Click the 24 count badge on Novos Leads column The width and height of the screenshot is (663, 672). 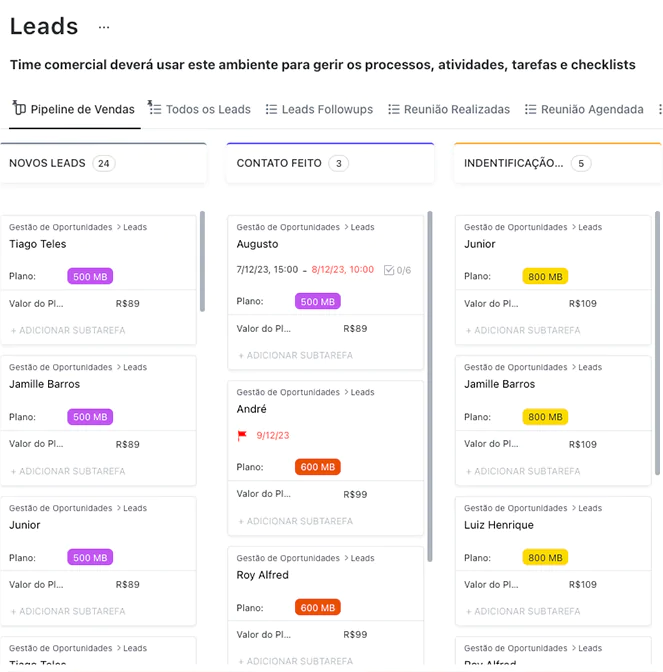[x=104, y=163]
